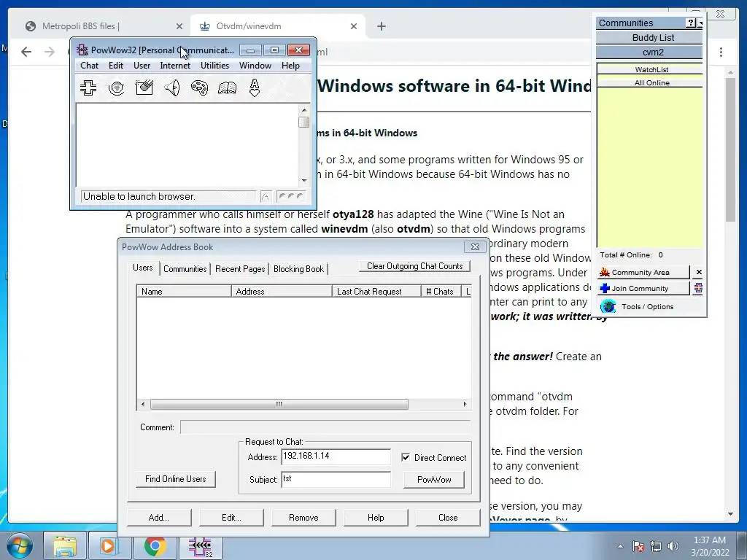Click the Action Center flag tray icon
This screenshot has height=560, width=747.
tap(638, 546)
